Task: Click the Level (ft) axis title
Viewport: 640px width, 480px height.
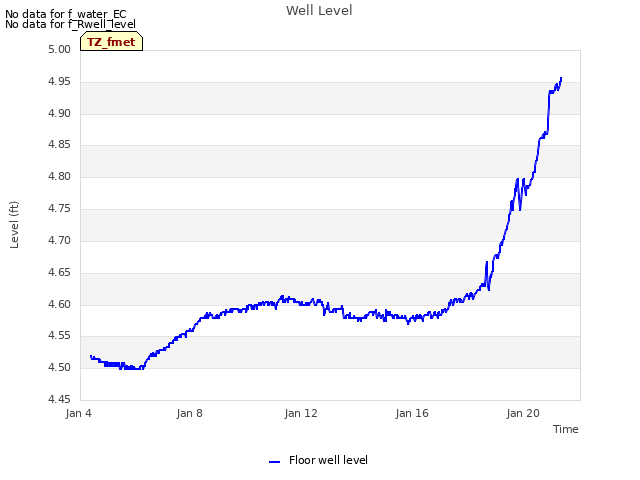Action: pyautogui.click(x=14, y=224)
